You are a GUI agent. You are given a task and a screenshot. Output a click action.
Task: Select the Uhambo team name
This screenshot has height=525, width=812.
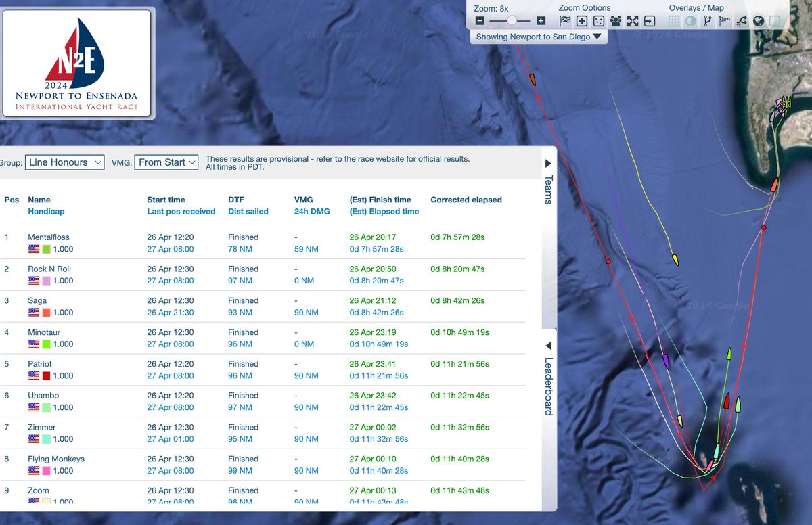pyautogui.click(x=43, y=396)
